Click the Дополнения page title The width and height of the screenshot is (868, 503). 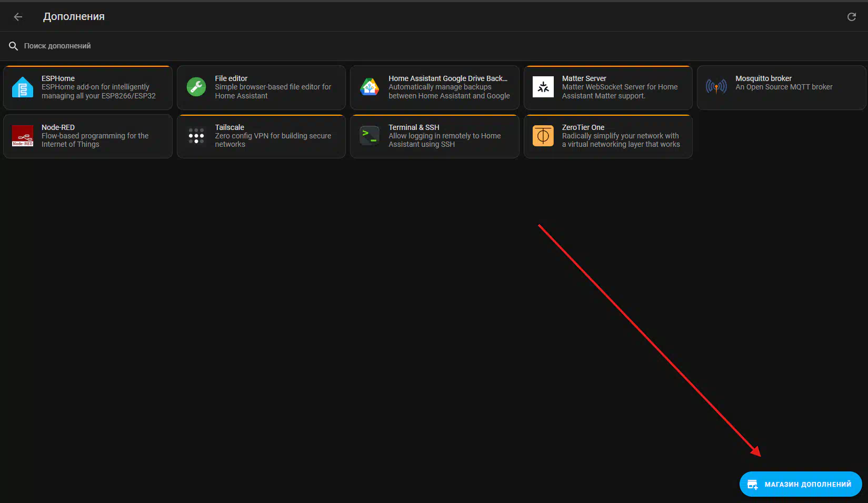tap(74, 17)
